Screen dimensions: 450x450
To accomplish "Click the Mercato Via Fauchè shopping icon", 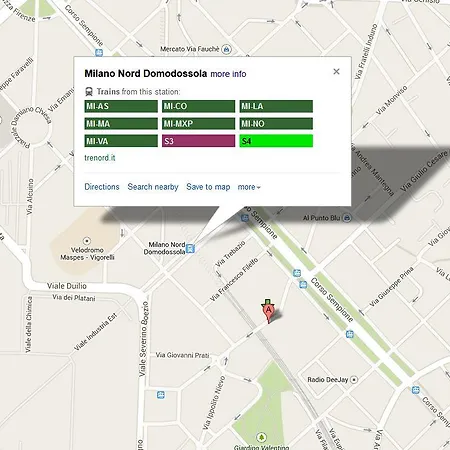I will 227,49.
